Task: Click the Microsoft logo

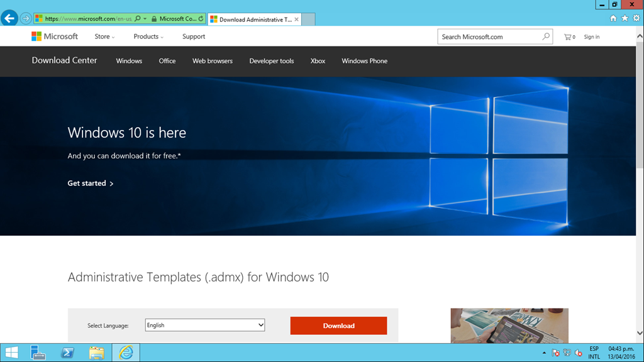Action: click(55, 36)
